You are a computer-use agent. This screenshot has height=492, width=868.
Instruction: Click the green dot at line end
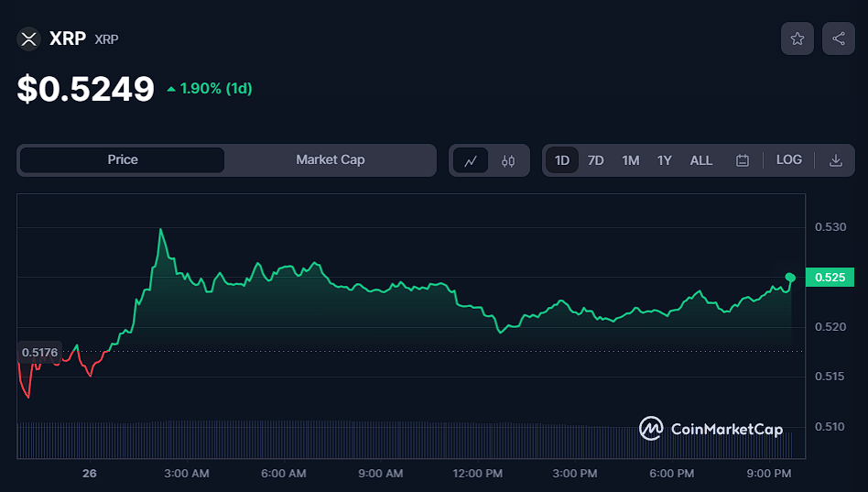pyautogui.click(x=790, y=277)
